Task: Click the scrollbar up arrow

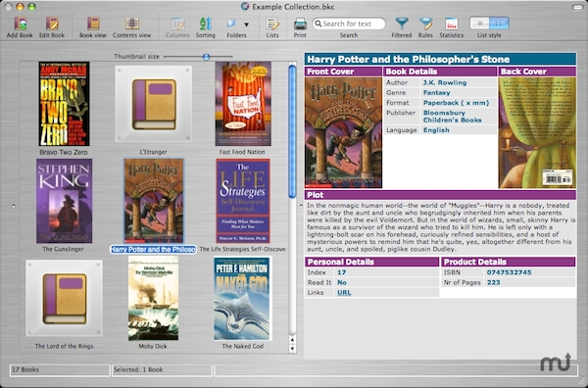Action: pyautogui.click(x=292, y=340)
